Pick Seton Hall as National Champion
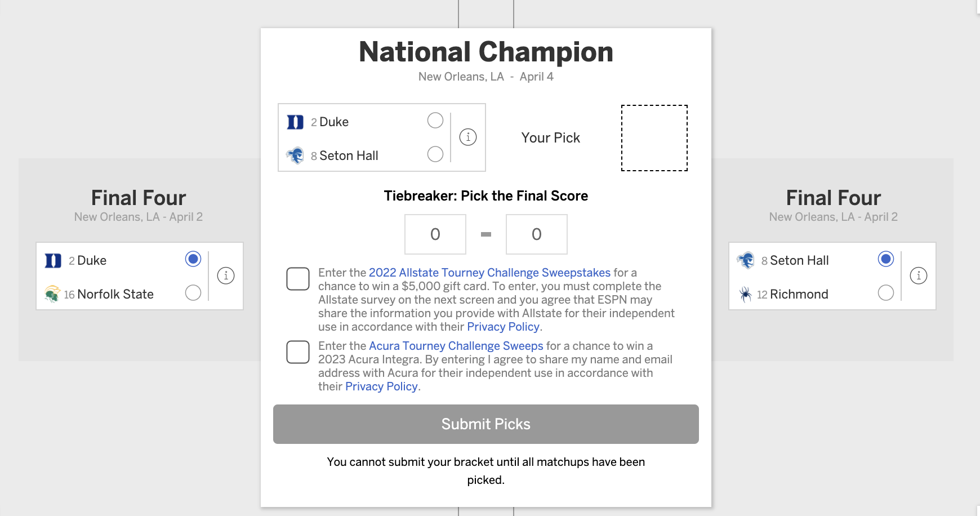The width and height of the screenshot is (980, 516). click(x=435, y=154)
